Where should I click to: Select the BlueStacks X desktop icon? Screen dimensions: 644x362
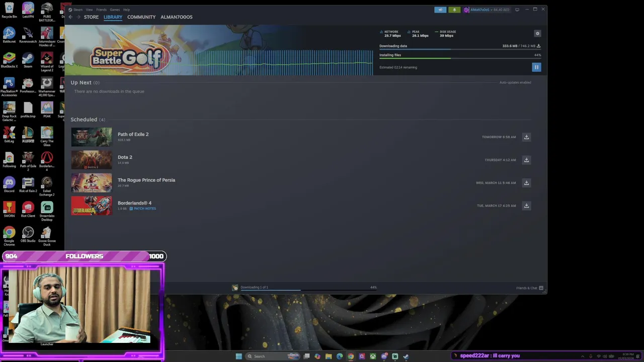click(x=9, y=60)
